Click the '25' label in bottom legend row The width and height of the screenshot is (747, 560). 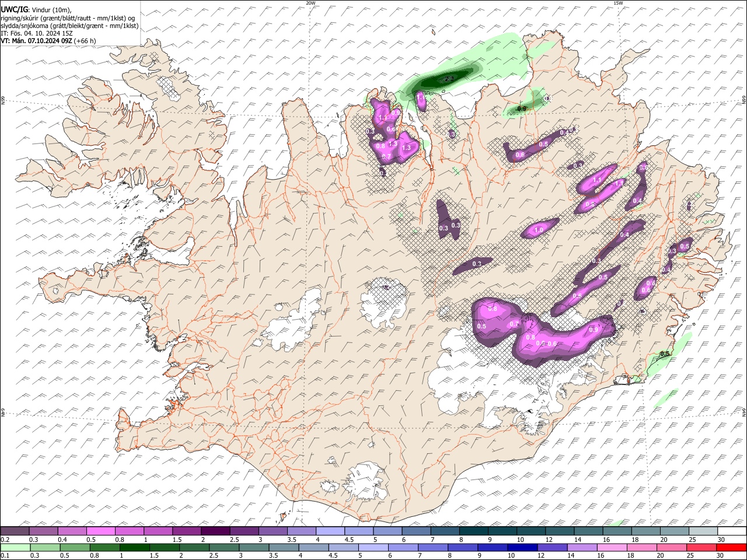click(x=690, y=556)
